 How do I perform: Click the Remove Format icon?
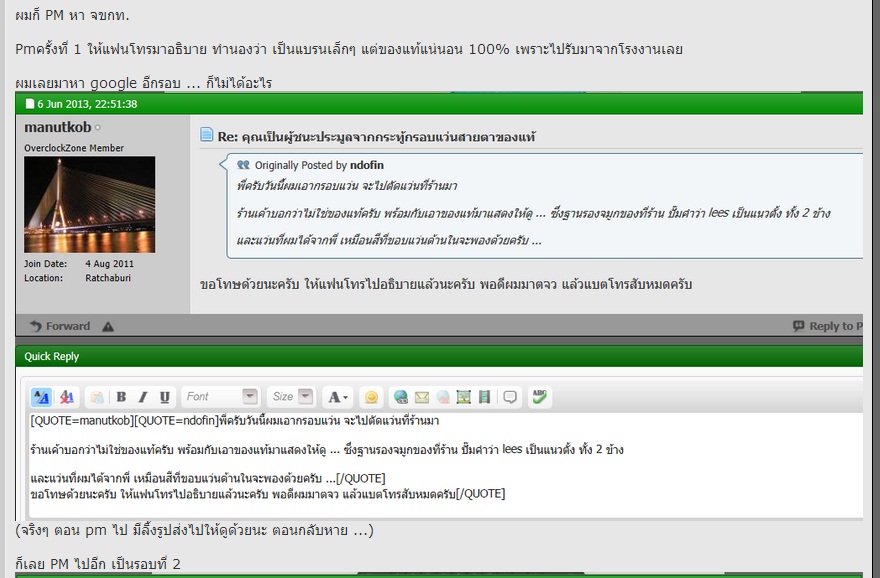(67, 397)
